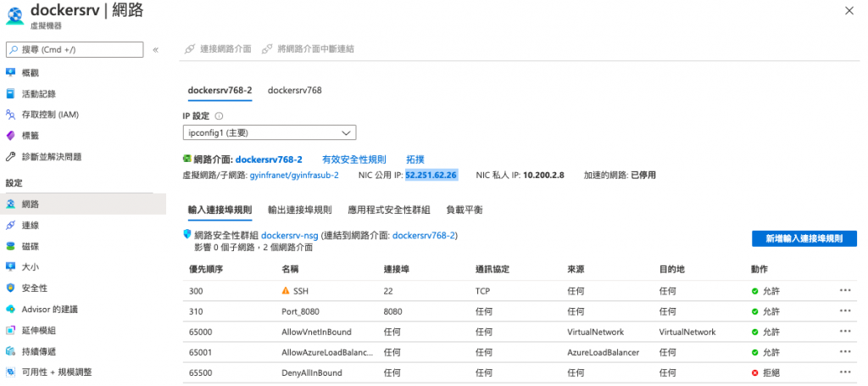Click dockersrv768-2 link in NSG description

pos(424,235)
